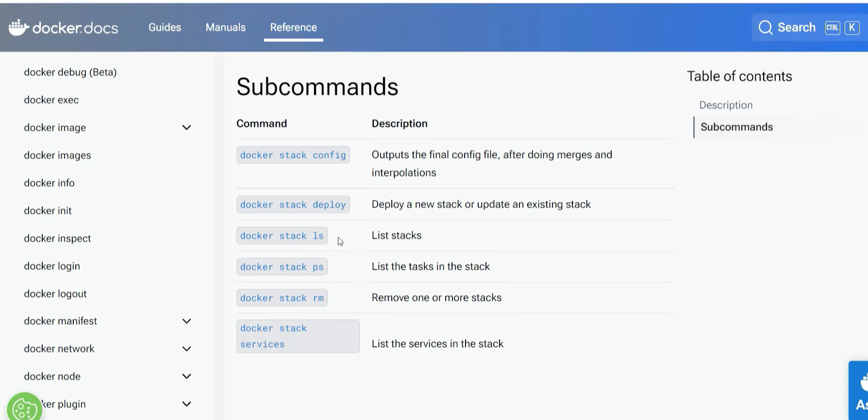868x420 pixels.
Task: Open docker info sidebar page
Action: click(x=49, y=183)
